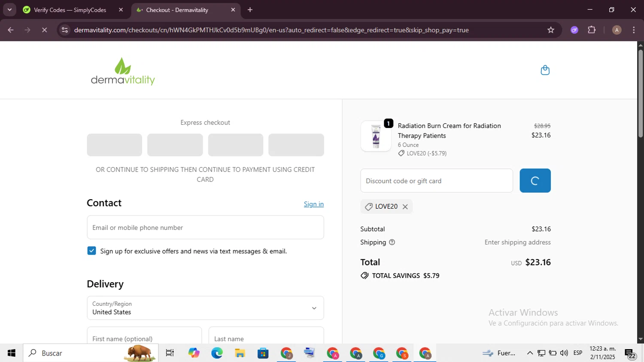Open the weather widget in the taskbar

498,353
